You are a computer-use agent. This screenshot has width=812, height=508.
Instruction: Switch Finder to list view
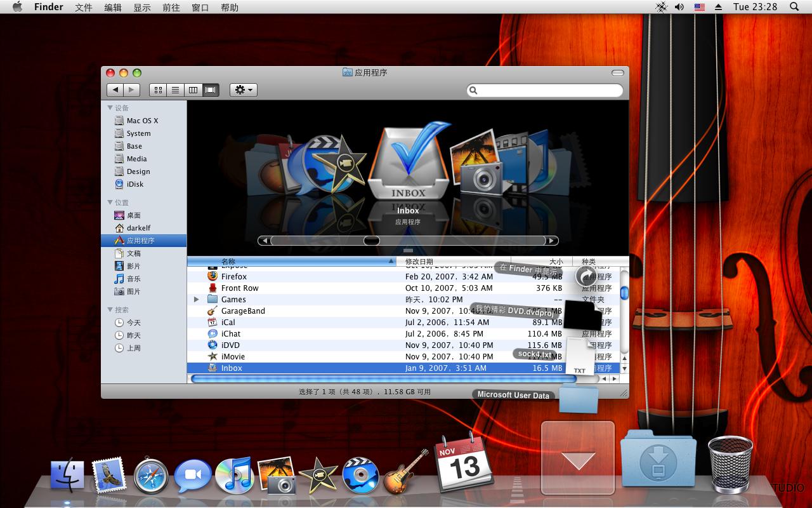point(176,90)
